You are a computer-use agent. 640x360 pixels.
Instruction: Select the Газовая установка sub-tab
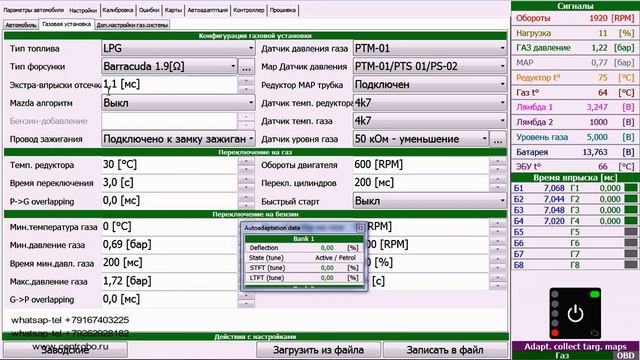pos(67,24)
